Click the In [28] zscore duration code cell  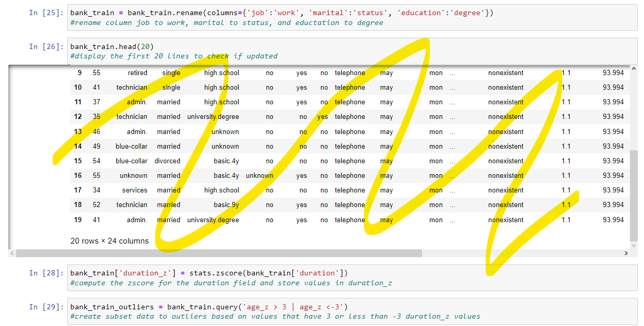[x=352, y=277]
